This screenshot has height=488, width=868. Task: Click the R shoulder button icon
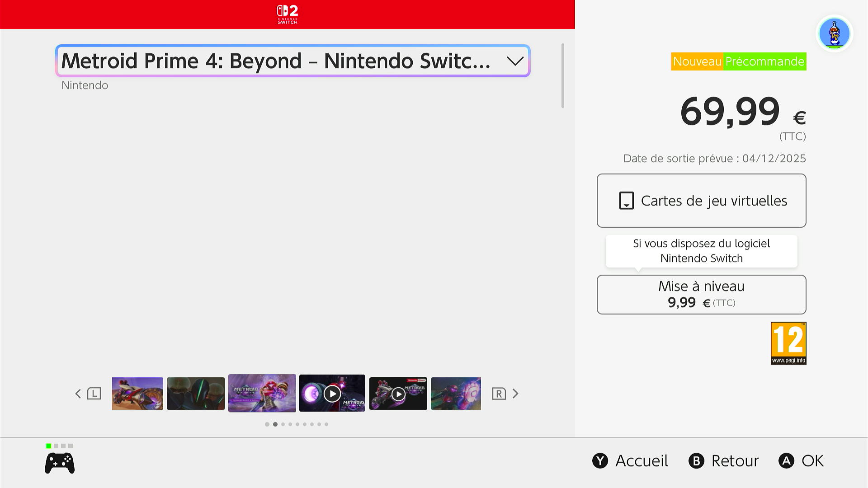[499, 394]
